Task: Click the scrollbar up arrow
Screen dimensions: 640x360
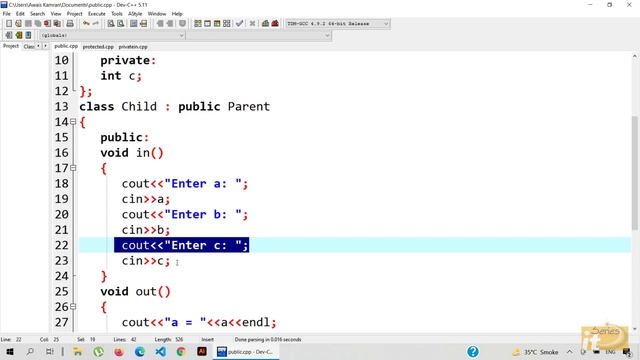Action: pos(635,56)
